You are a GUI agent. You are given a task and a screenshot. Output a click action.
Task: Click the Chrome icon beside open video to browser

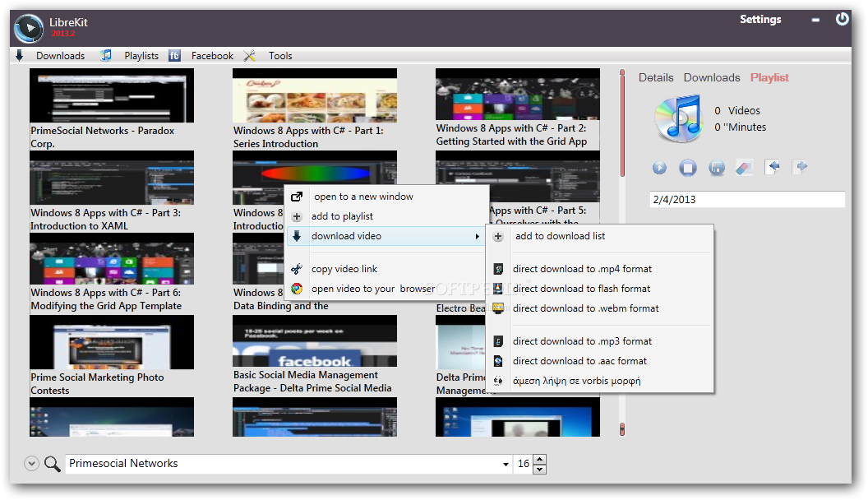(297, 289)
